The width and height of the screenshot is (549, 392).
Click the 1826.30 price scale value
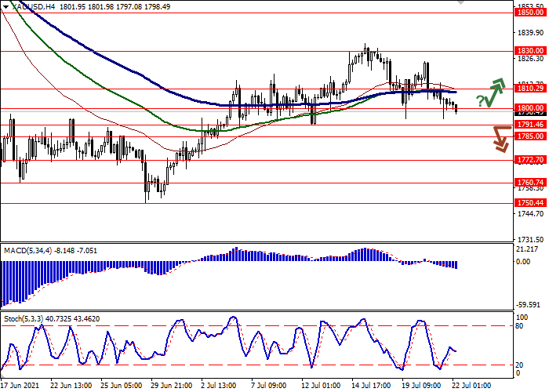[530, 59]
